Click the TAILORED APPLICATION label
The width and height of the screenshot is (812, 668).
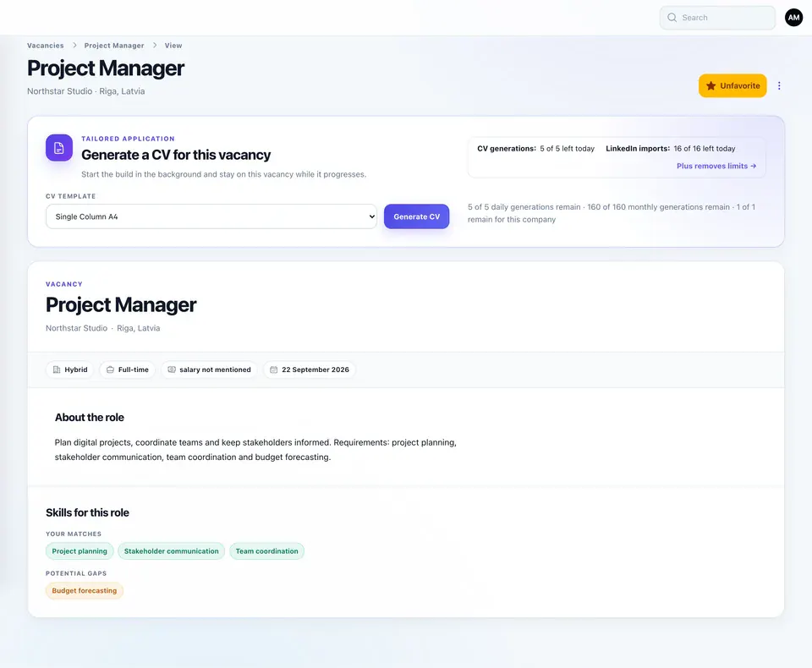pyautogui.click(x=128, y=139)
